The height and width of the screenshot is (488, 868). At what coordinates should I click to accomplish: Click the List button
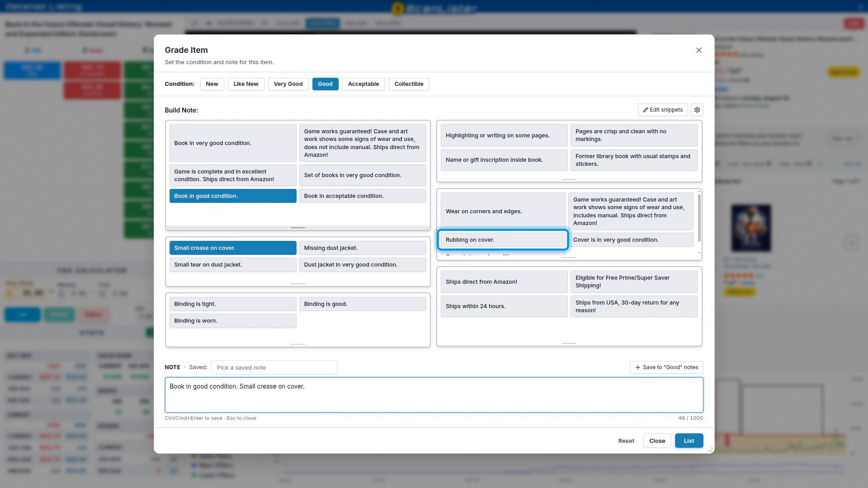tap(689, 441)
